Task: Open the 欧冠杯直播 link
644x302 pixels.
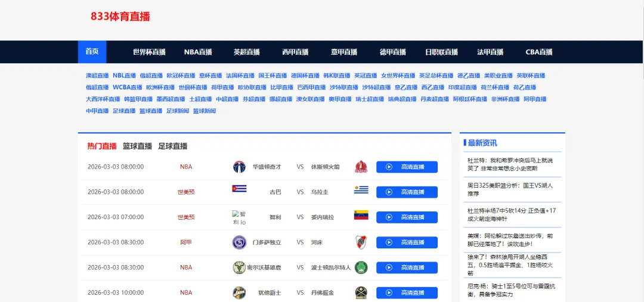Action: tap(181, 76)
